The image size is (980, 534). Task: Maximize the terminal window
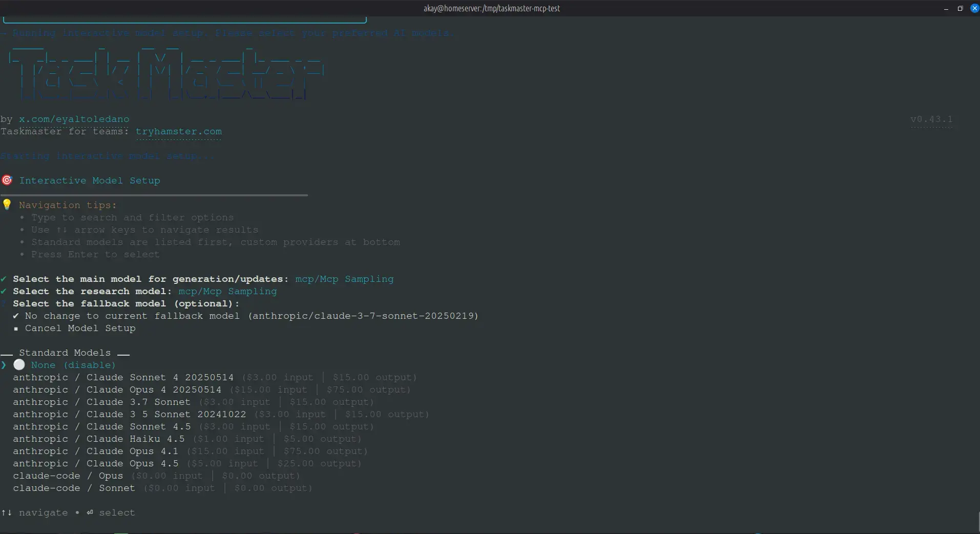pyautogui.click(x=960, y=8)
